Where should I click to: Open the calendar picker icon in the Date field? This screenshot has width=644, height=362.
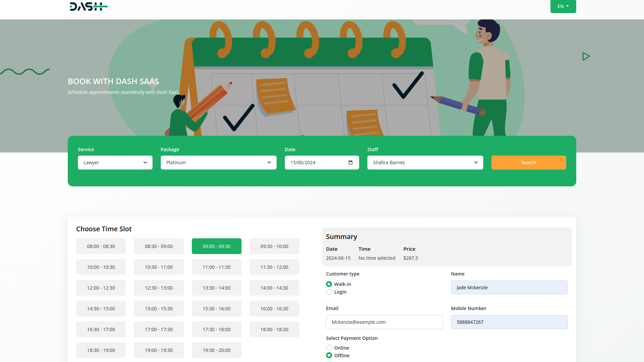[351, 163]
